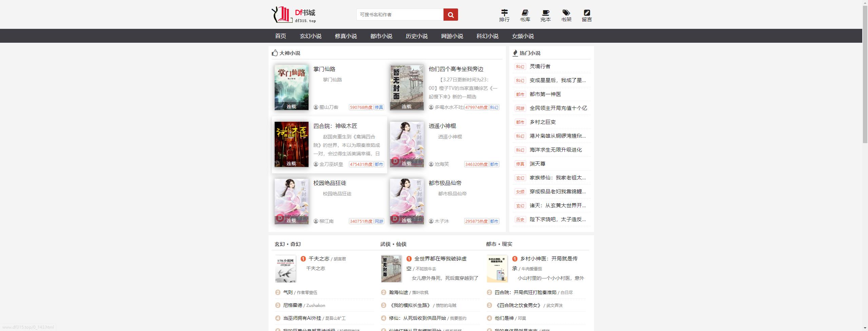Viewport: 868px width, 331px height.
Task: Open the 完本 completed books icon
Action: pos(545,16)
